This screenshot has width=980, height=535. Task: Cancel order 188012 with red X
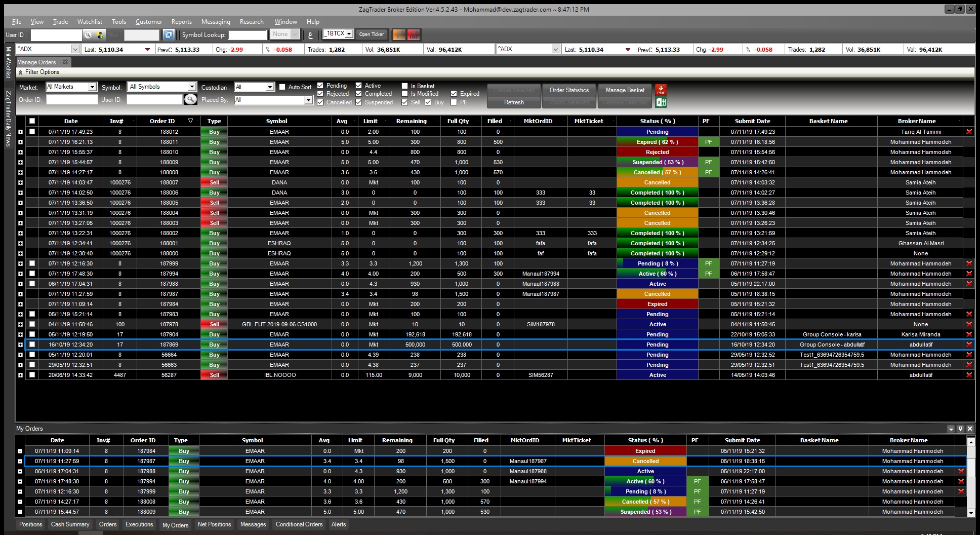pyautogui.click(x=969, y=132)
